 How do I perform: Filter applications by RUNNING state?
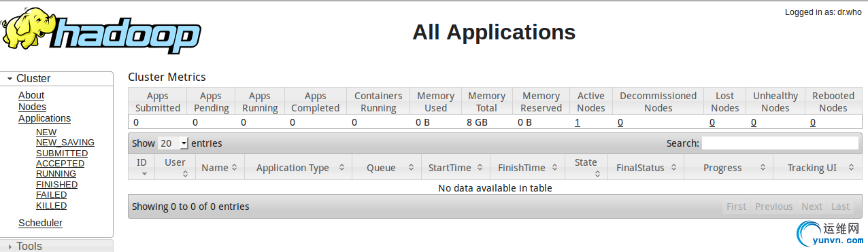click(x=56, y=174)
